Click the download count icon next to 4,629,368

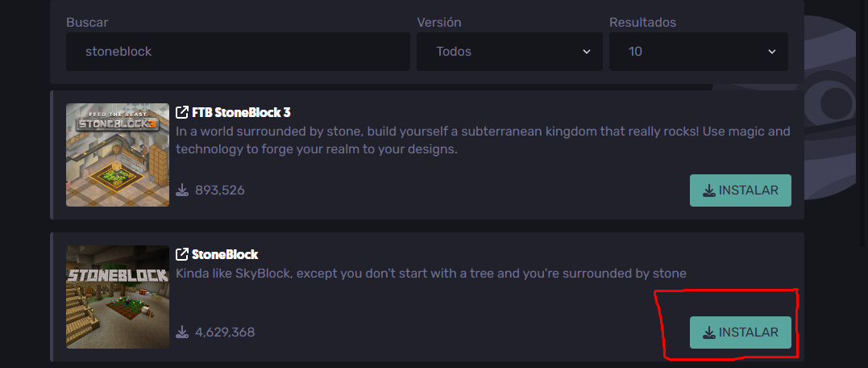click(x=182, y=332)
